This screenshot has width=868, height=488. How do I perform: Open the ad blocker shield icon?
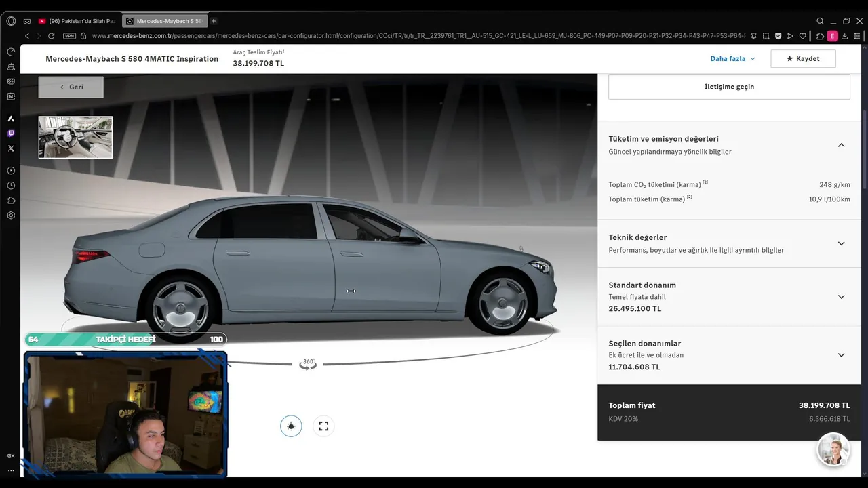coord(778,36)
